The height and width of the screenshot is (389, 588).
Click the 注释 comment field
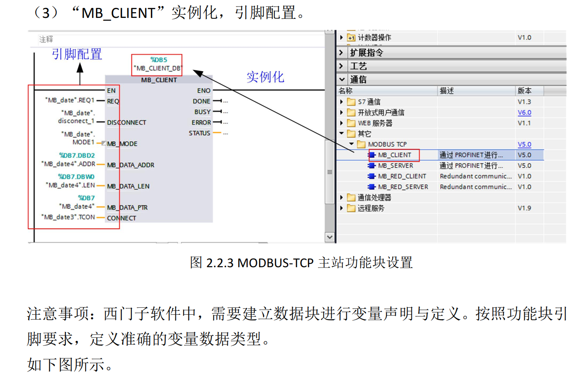point(181,39)
